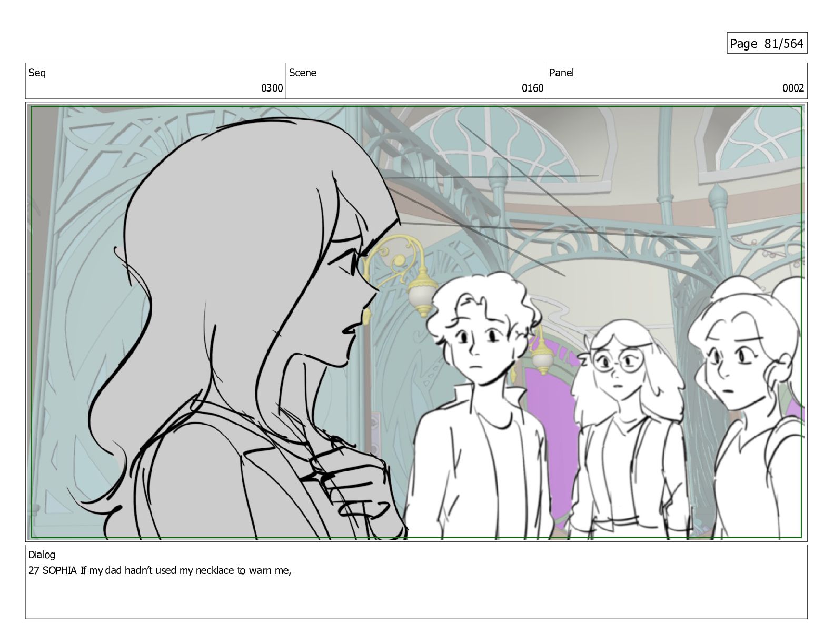
Task: Click the 'Dialog' label
Action: [x=42, y=555]
